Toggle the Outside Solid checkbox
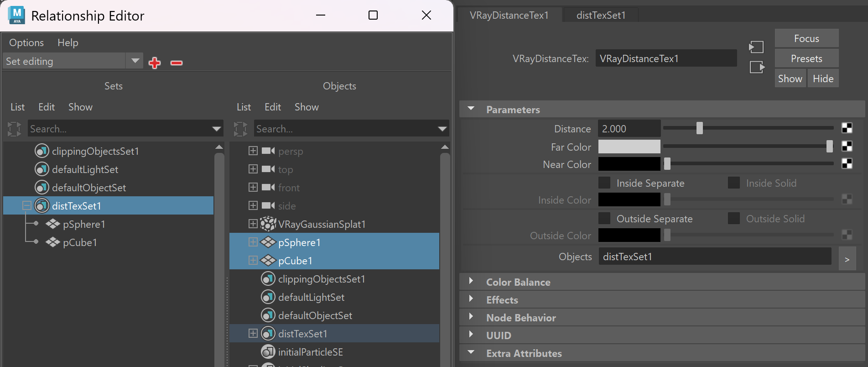This screenshot has height=367, width=868. pyautogui.click(x=734, y=218)
